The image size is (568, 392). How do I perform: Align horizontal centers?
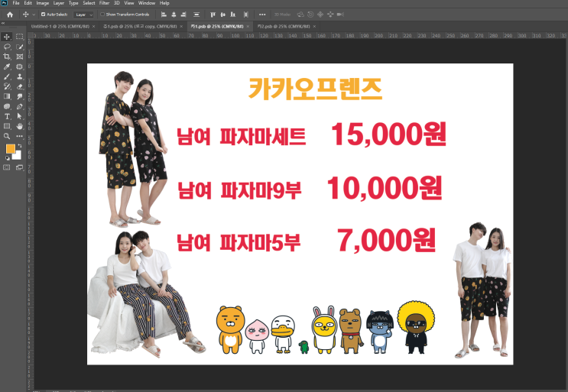174,15
